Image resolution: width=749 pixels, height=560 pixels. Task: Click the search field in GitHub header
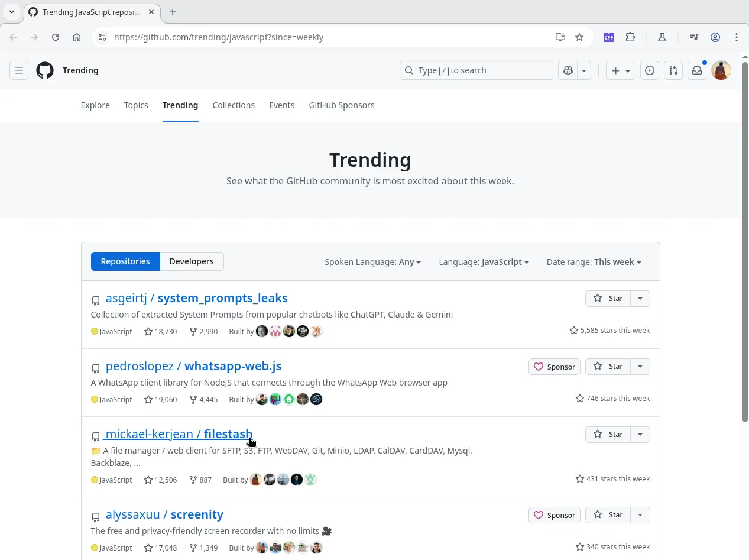click(476, 70)
